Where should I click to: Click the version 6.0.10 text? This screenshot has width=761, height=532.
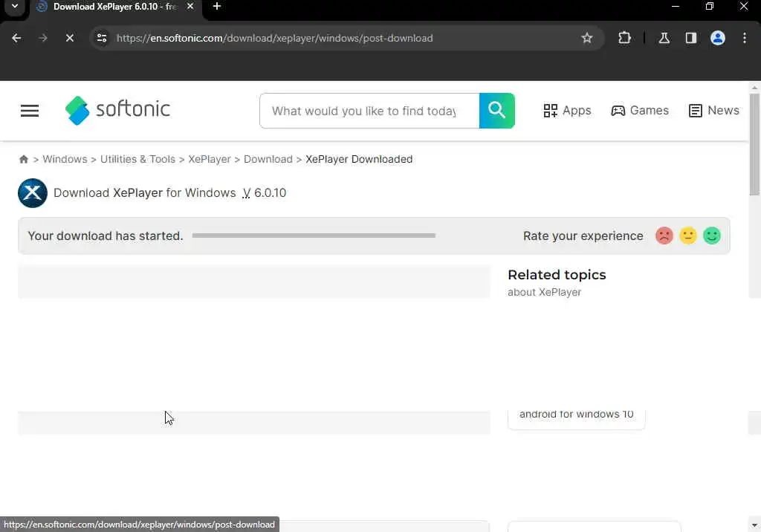270,192
